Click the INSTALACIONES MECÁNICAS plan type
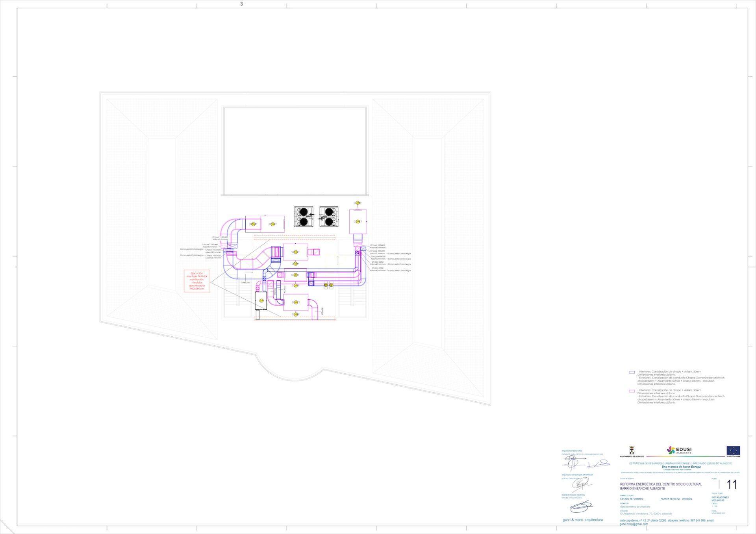The image size is (756, 534). 720,499
